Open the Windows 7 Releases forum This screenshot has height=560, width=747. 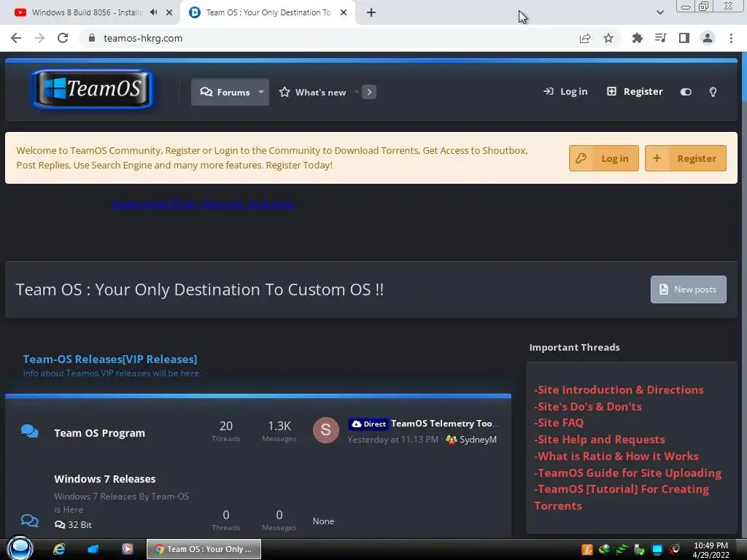point(105,478)
